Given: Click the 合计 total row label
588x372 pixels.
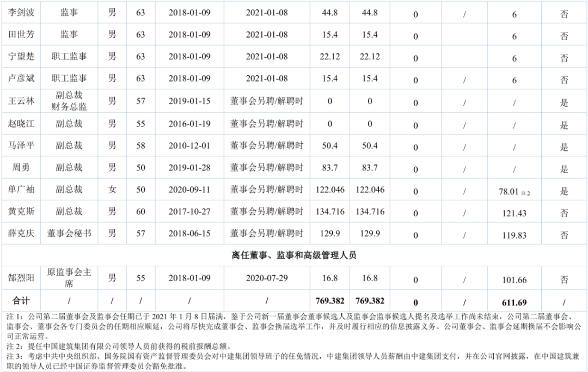Looking at the screenshot, I should tap(21, 300).
